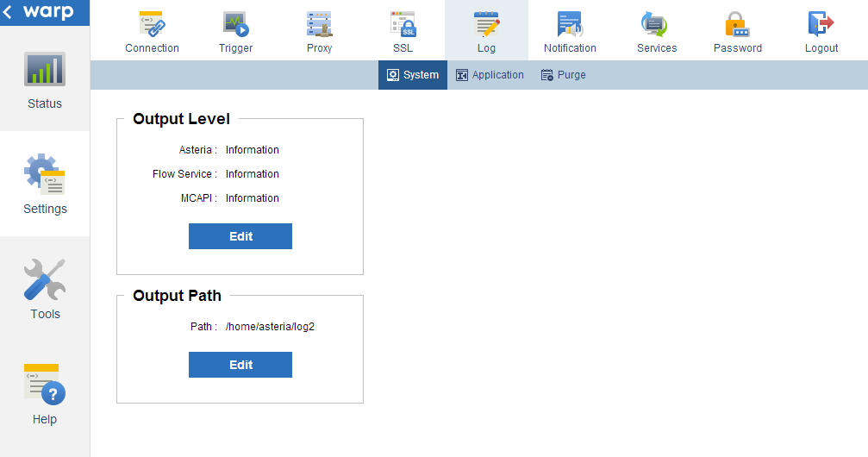868x457 pixels.
Task: Click the Help label in sidebar
Action: click(x=45, y=419)
